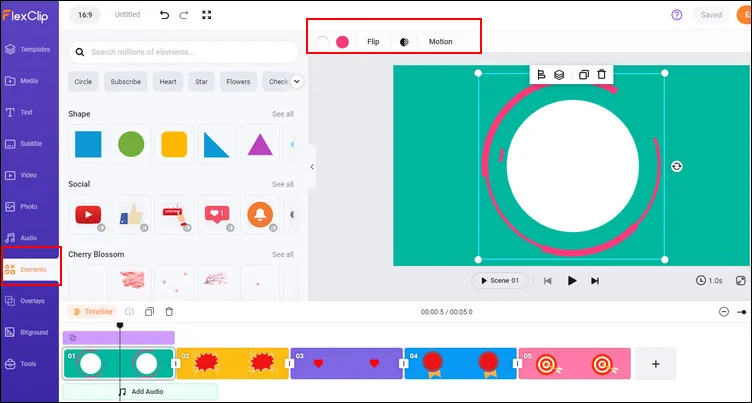The image size is (752, 403).
Task: Open the Flip options
Action: pos(373,42)
